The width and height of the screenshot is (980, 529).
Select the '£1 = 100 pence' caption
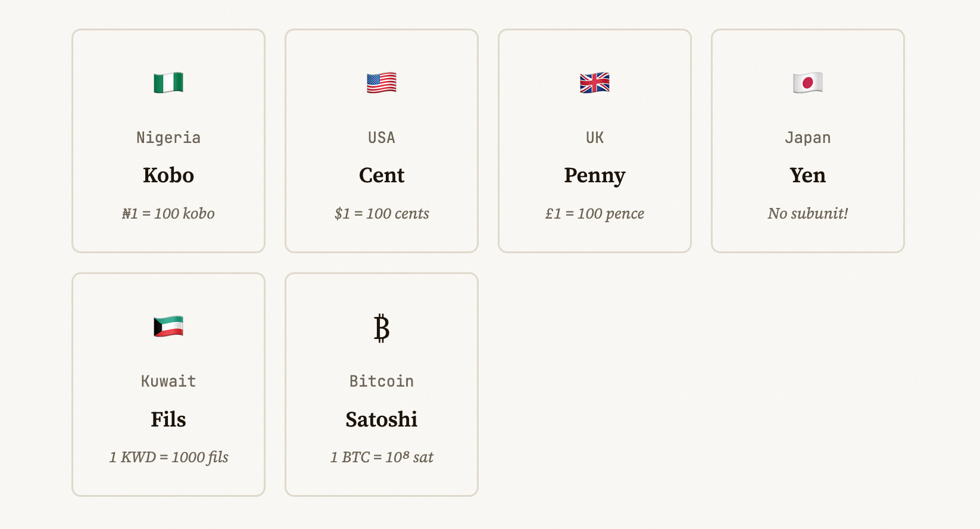pyautogui.click(x=595, y=214)
